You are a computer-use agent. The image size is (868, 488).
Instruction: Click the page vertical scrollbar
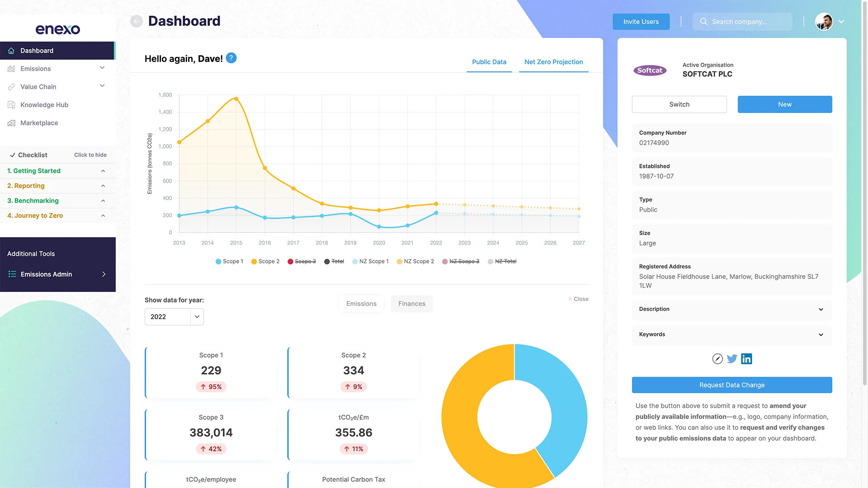point(864,194)
